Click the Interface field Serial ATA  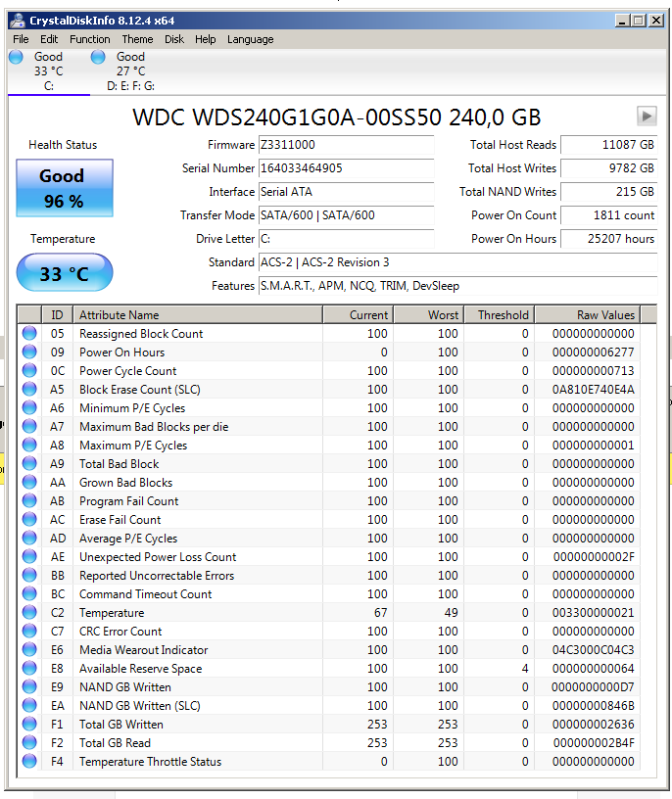[346, 192]
